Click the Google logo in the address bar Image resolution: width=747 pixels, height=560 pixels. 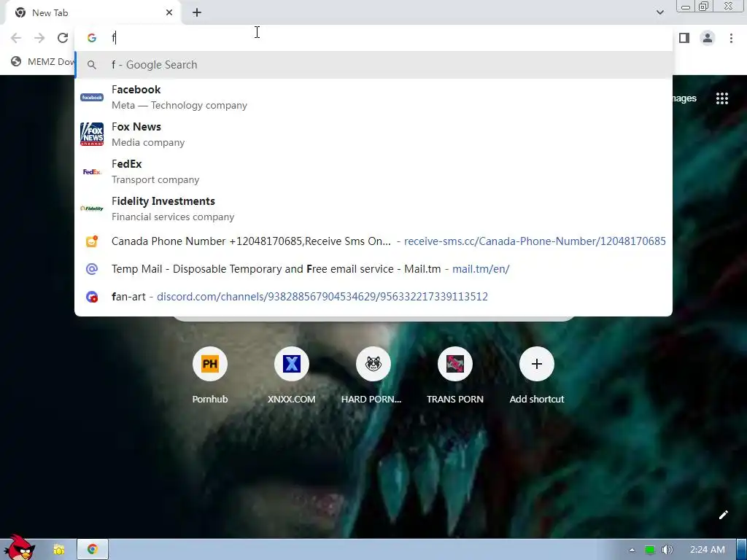(92, 38)
